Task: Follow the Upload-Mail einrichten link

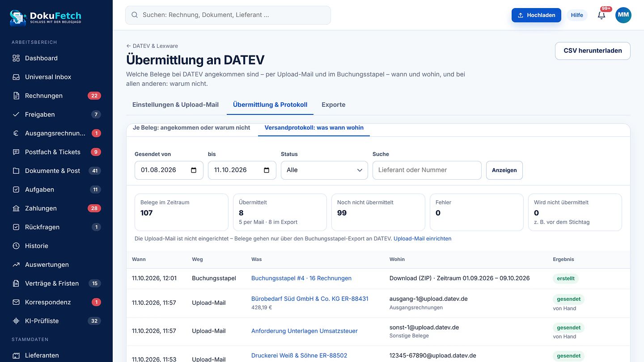Action: pos(422,239)
